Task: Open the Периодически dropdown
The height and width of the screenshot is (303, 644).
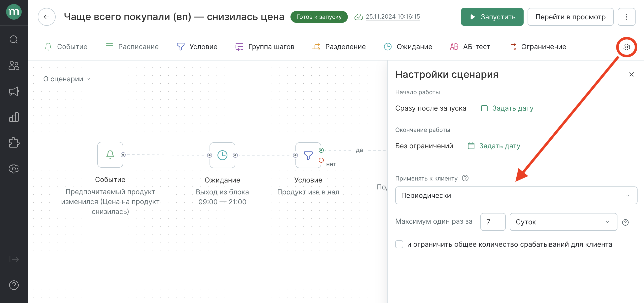Action: tap(516, 195)
